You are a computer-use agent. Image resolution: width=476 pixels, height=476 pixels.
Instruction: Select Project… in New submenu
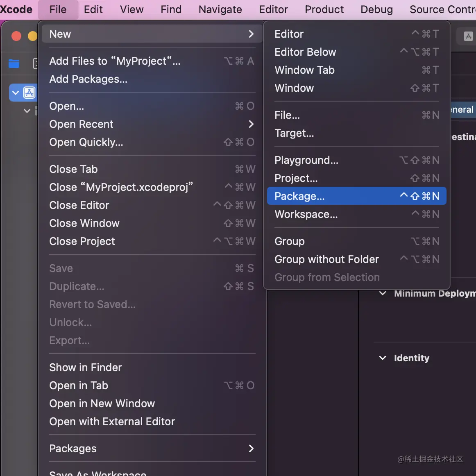tap(357, 178)
